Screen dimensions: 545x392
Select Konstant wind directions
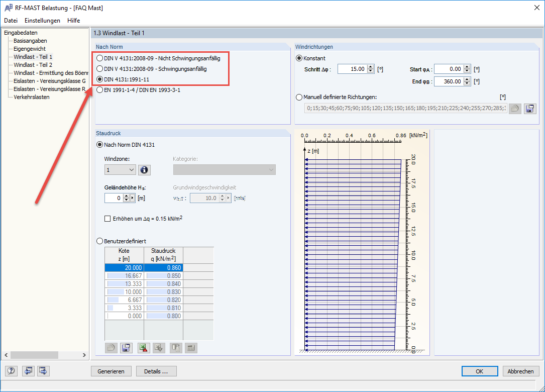tap(299, 58)
